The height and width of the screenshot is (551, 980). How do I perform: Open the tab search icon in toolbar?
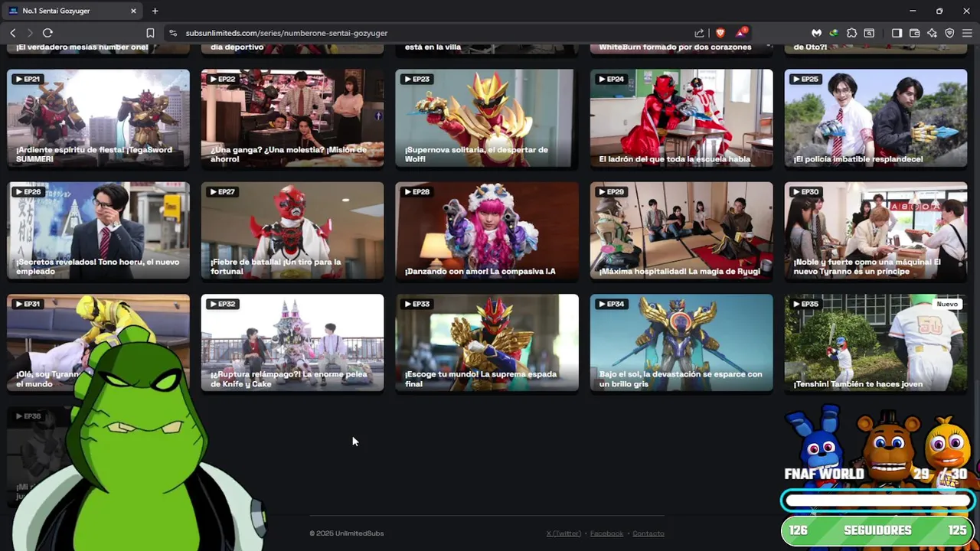tap(869, 33)
